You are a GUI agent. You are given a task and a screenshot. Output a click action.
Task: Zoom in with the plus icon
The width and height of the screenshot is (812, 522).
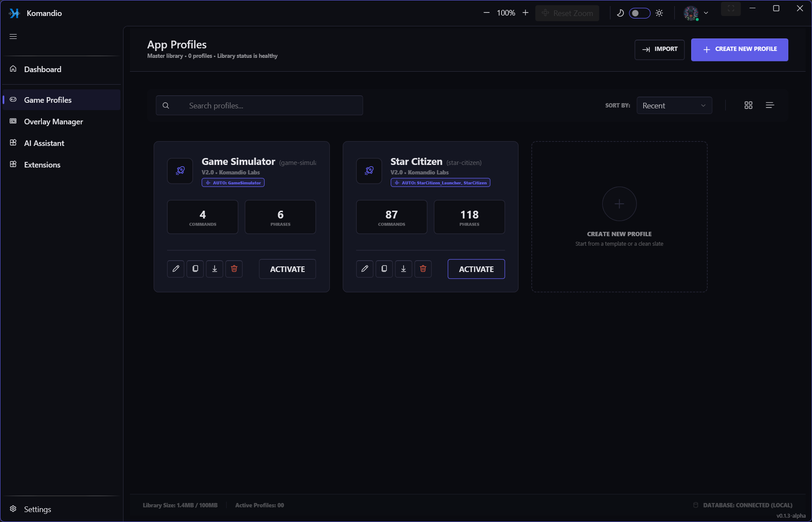(525, 13)
